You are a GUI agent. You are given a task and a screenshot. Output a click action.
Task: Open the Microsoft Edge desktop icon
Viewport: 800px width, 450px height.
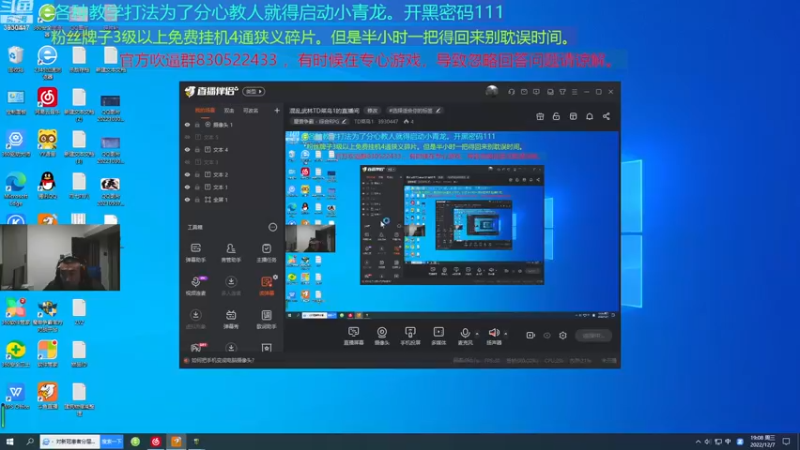click(x=15, y=188)
